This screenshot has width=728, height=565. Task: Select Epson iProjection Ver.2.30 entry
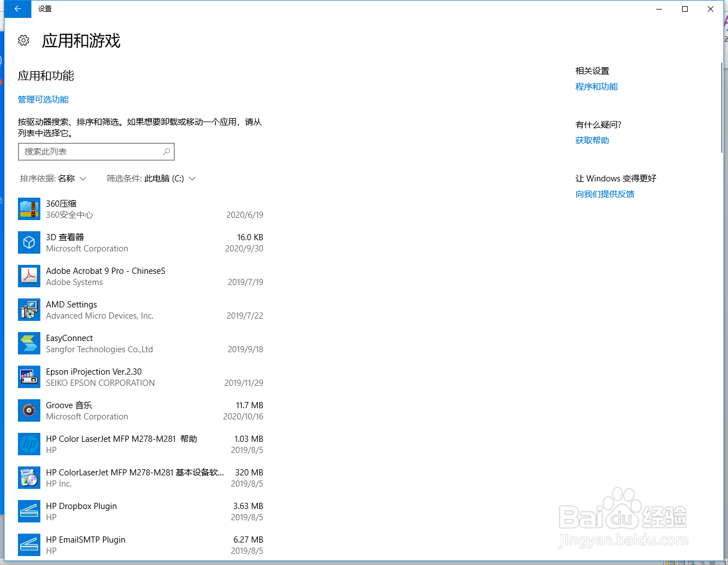pyautogui.click(x=141, y=377)
